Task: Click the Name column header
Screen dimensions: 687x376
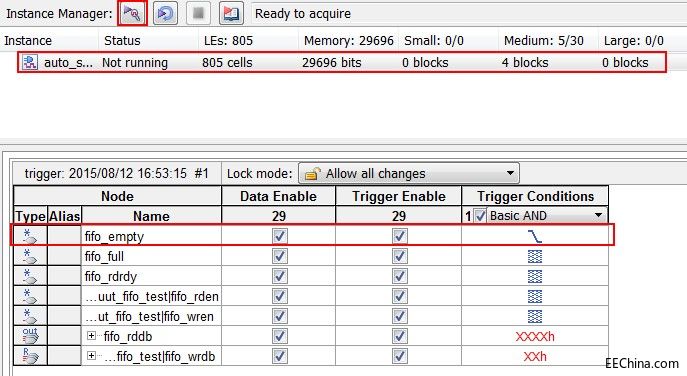Action: 151,216
